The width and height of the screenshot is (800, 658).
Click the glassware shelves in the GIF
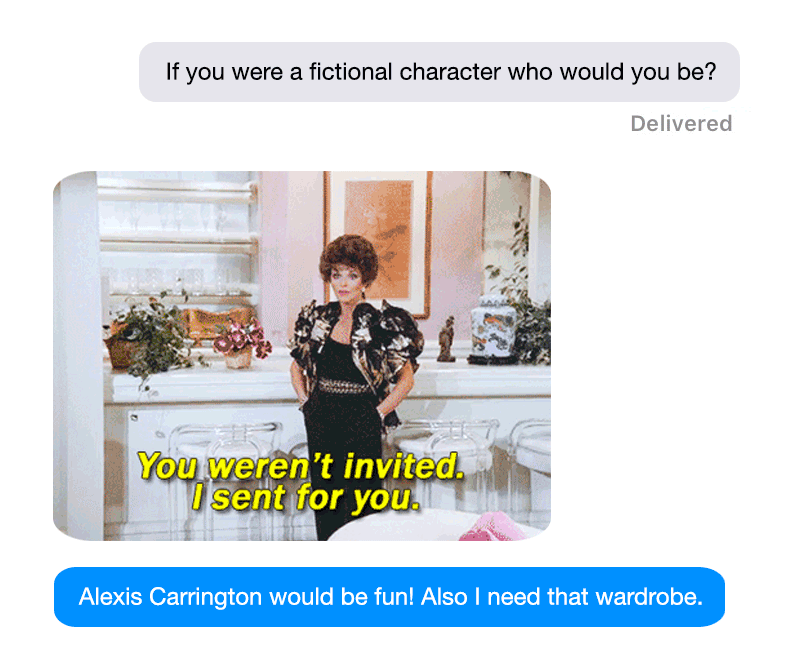(179, 237)
